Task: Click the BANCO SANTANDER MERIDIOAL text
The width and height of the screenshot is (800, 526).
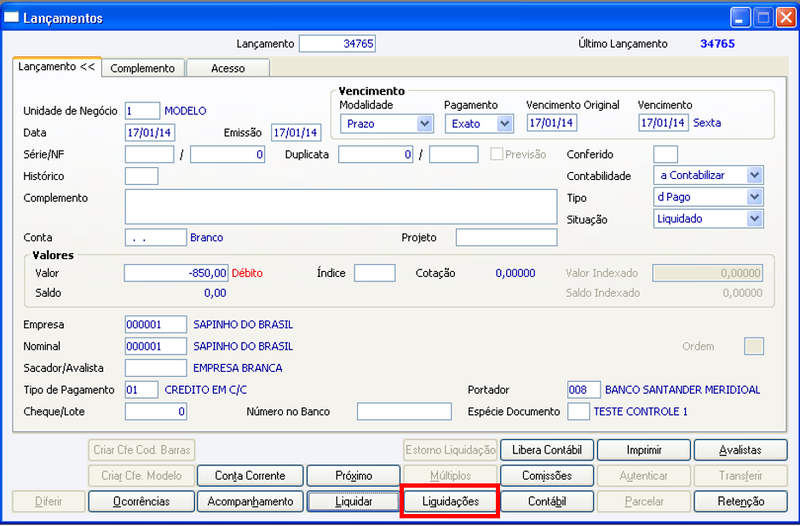Action: tap(683, 390)
